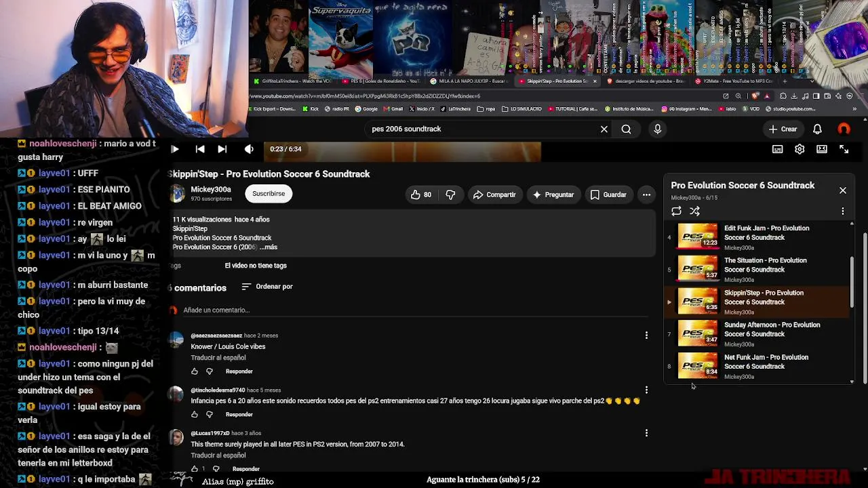
Task: Close the Skippin'Step browser tab
Action: pyautogui.click(x=595, y=81)
